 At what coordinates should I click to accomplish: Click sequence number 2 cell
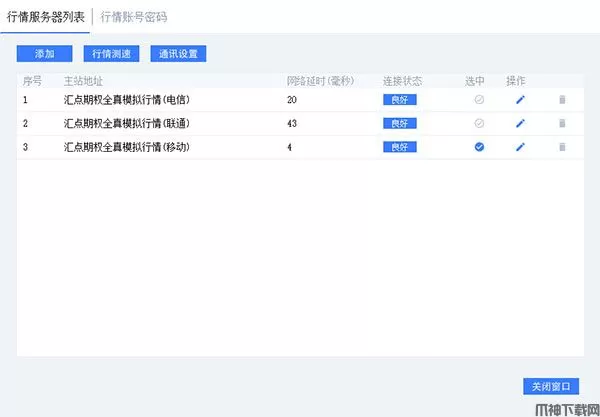click(25, 124)
